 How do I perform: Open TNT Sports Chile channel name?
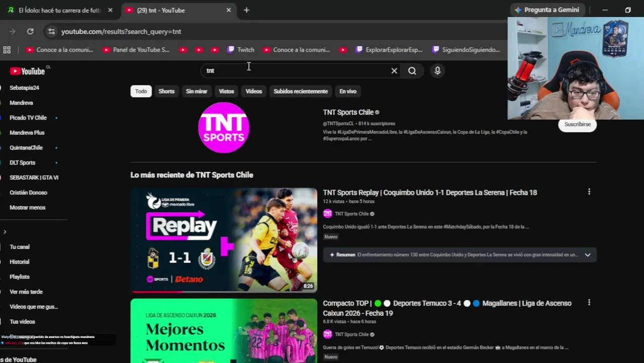pos(348,112)
